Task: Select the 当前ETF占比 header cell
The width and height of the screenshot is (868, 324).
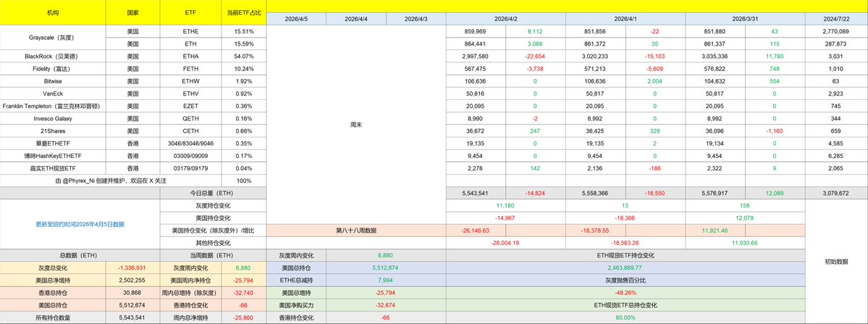Action: (244, 13)
